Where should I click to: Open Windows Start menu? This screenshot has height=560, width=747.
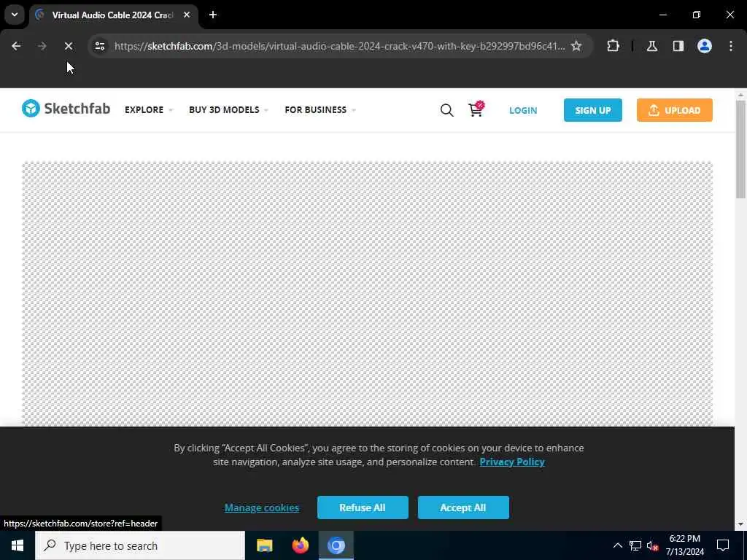pos(18,545)
